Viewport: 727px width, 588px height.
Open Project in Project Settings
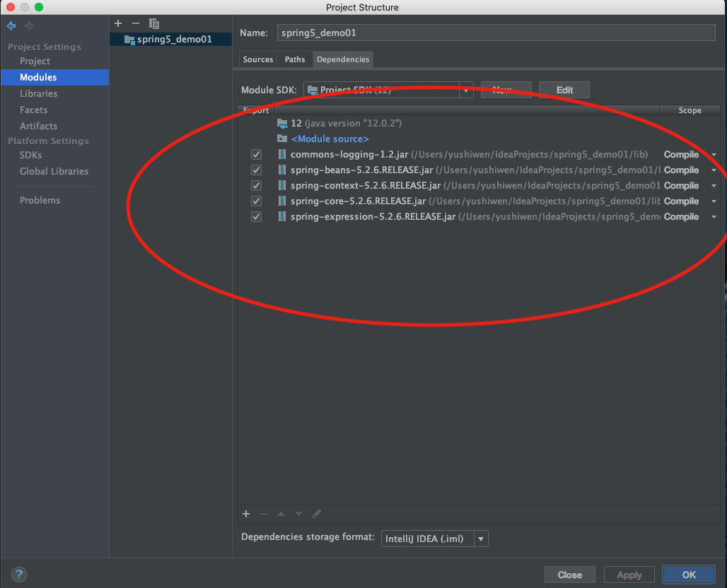coord(35,61)
